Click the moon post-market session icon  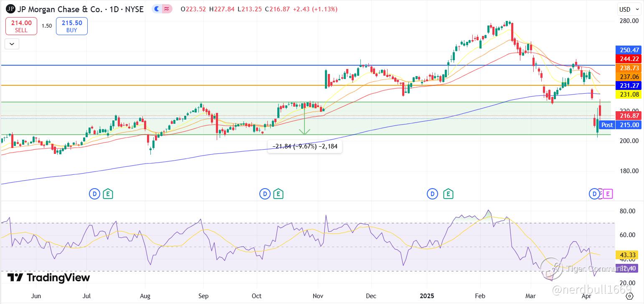click(x=157, y=9)
